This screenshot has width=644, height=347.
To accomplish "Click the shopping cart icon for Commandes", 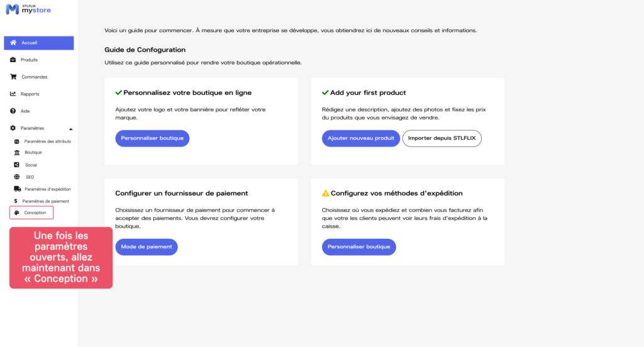I will (x=13, y=77).
